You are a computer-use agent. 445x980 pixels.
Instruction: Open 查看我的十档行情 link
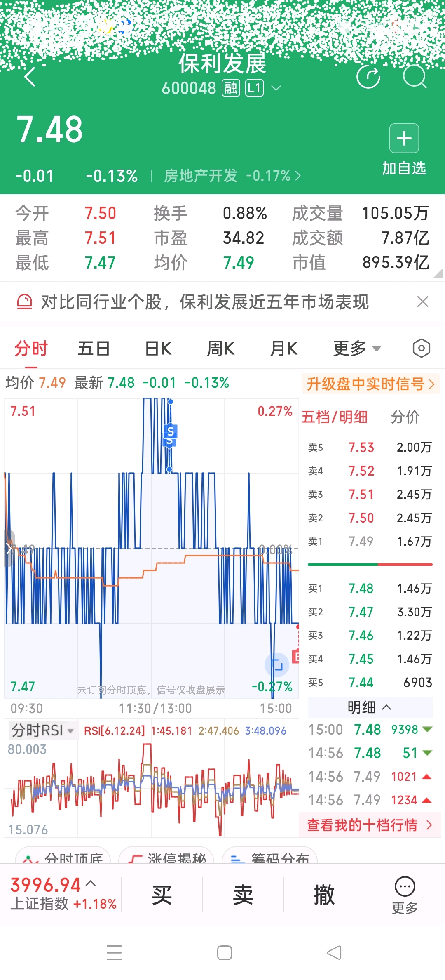tap(370, 825)
